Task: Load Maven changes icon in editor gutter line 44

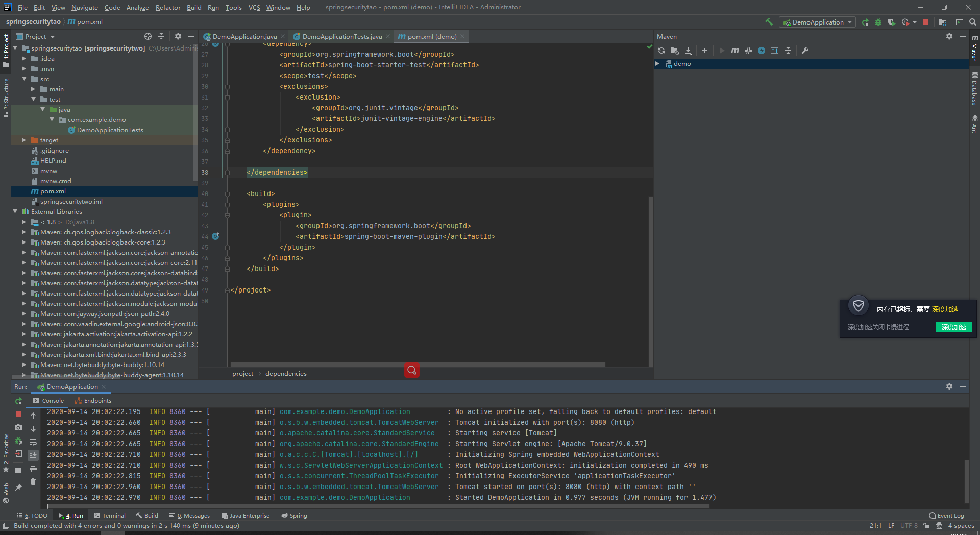Action: click(215, 236)
